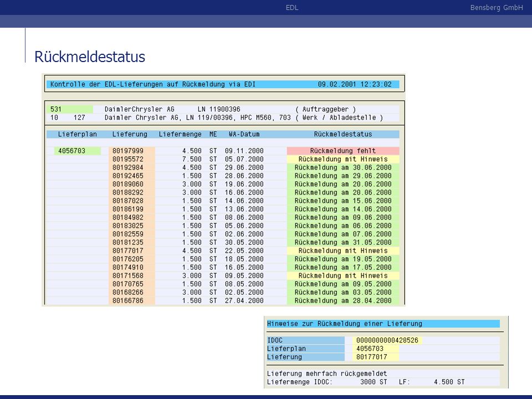
Task: Click the Liefermenge value "7.500"
Action: point(192,159)
